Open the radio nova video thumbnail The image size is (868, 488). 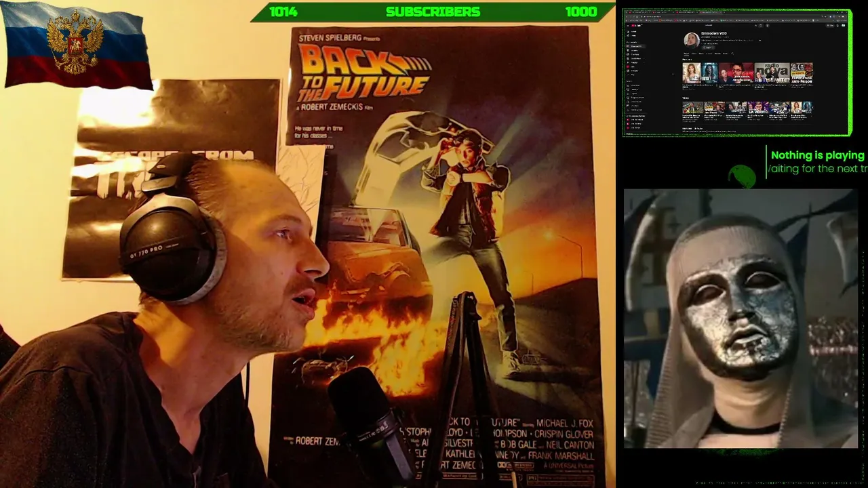click(773, 72)
